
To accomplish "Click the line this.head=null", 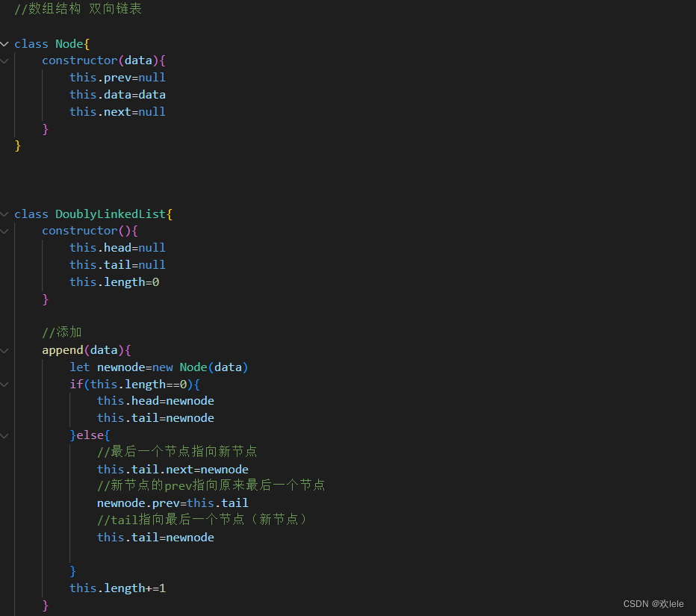I will 118,248.
